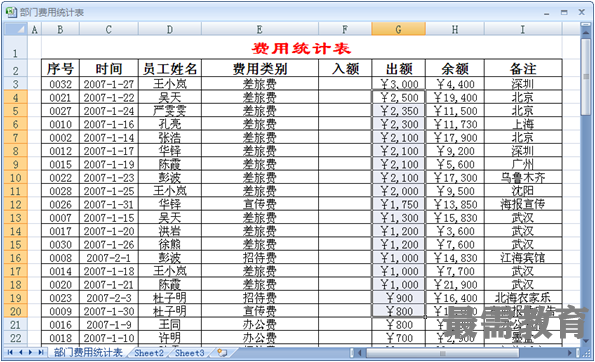Select column I header

pos(523,29)
